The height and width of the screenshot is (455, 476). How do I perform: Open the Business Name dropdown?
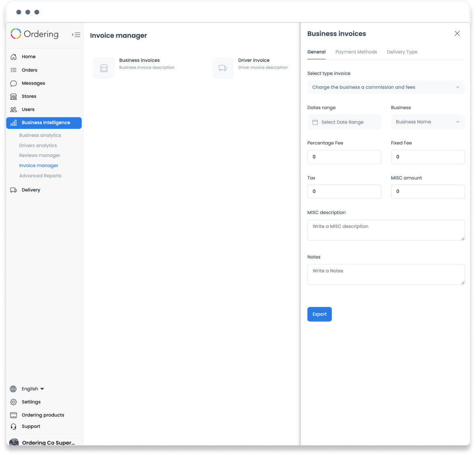pyautogui.click(x=428, y=122)
